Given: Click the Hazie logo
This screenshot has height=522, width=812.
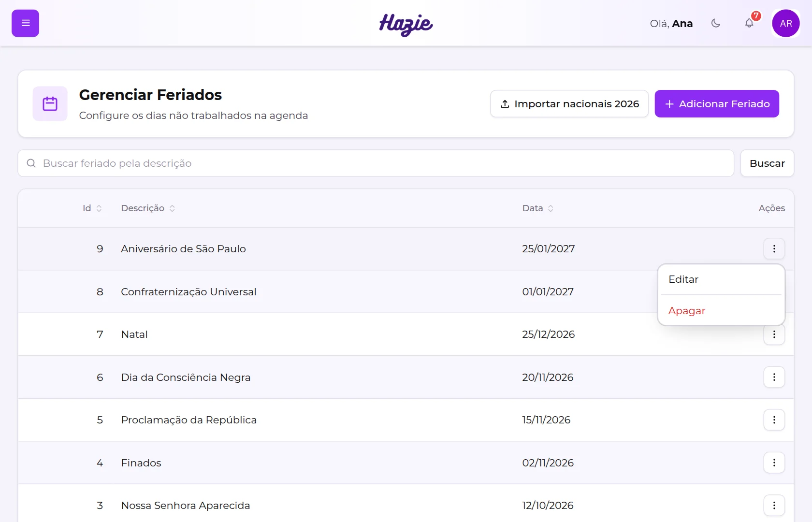Looking at the screenshot, I should pyautogui.click(x=406, y=24).
